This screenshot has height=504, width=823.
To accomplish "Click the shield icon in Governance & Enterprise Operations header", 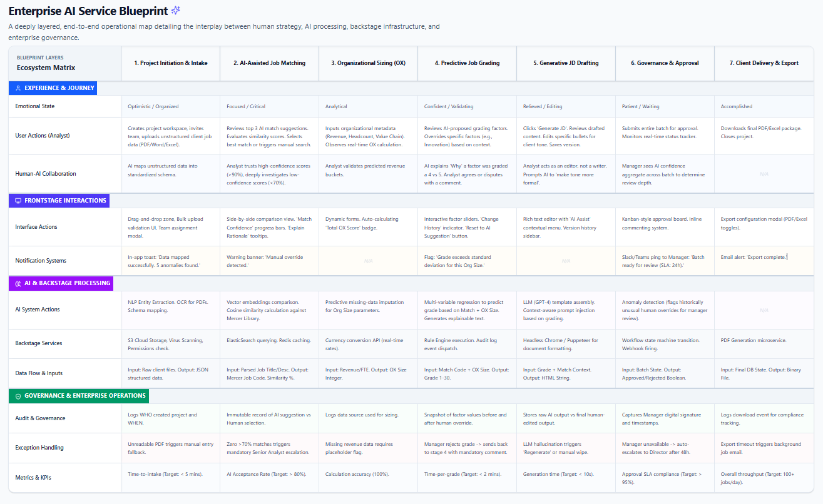I will point(18,396).
